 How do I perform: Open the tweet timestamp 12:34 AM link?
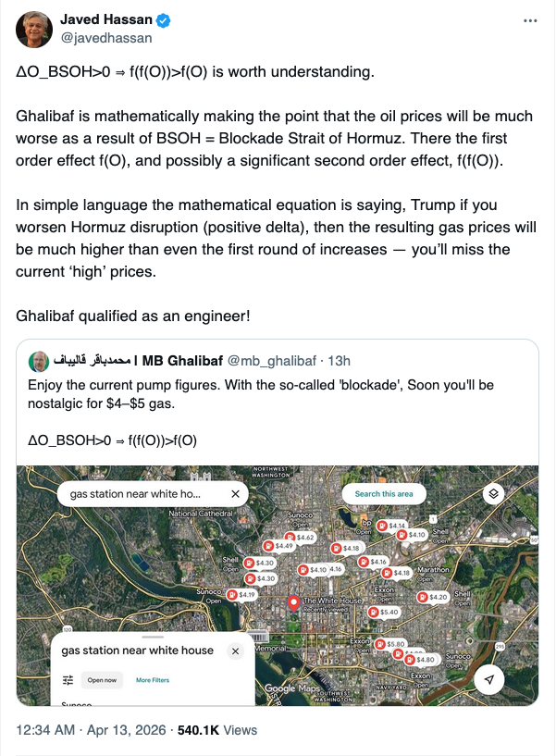pos(46,730)
